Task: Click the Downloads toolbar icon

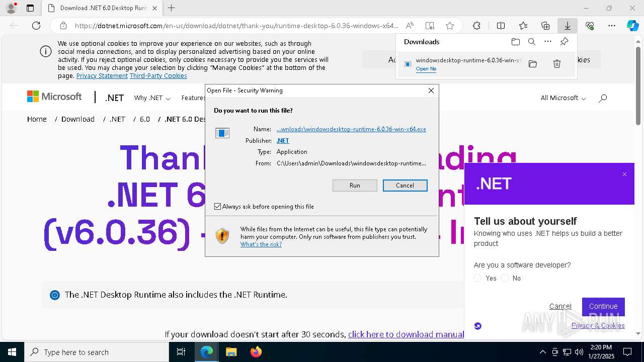Action: click(x=568, y=26)
